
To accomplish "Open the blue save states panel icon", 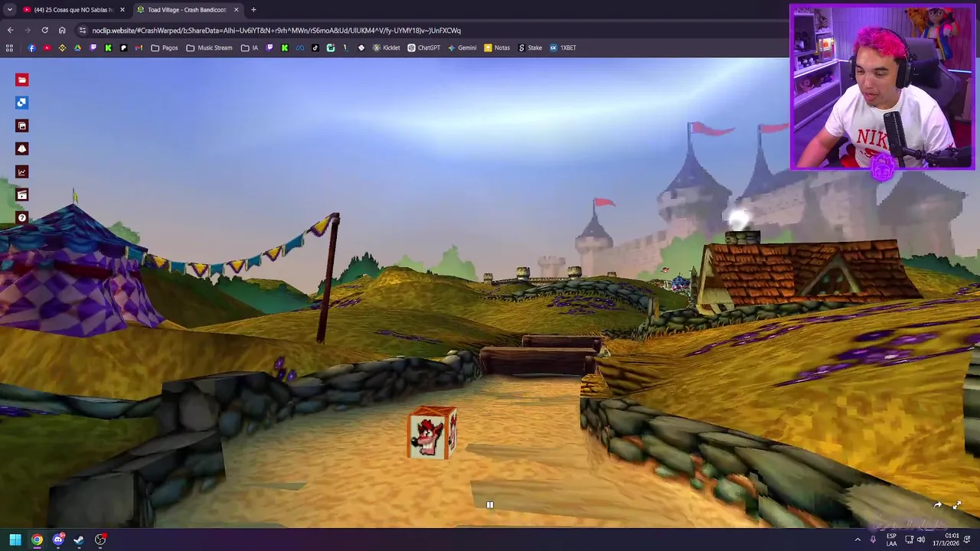I will [x=21, y=103].
